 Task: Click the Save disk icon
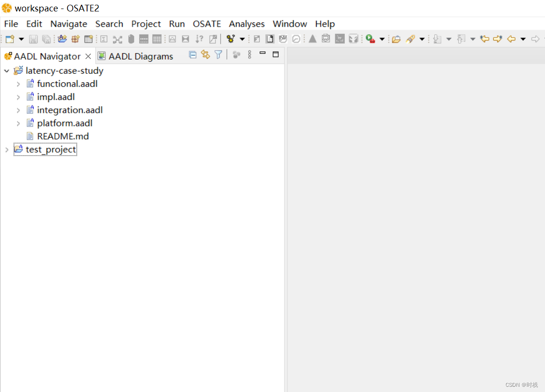click(33, 39)
